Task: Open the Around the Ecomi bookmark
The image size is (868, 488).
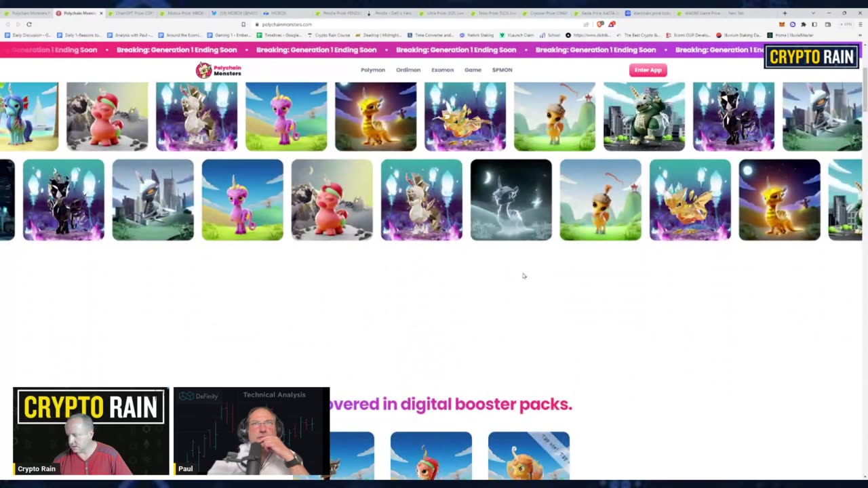Action: [x=180, y=35]
